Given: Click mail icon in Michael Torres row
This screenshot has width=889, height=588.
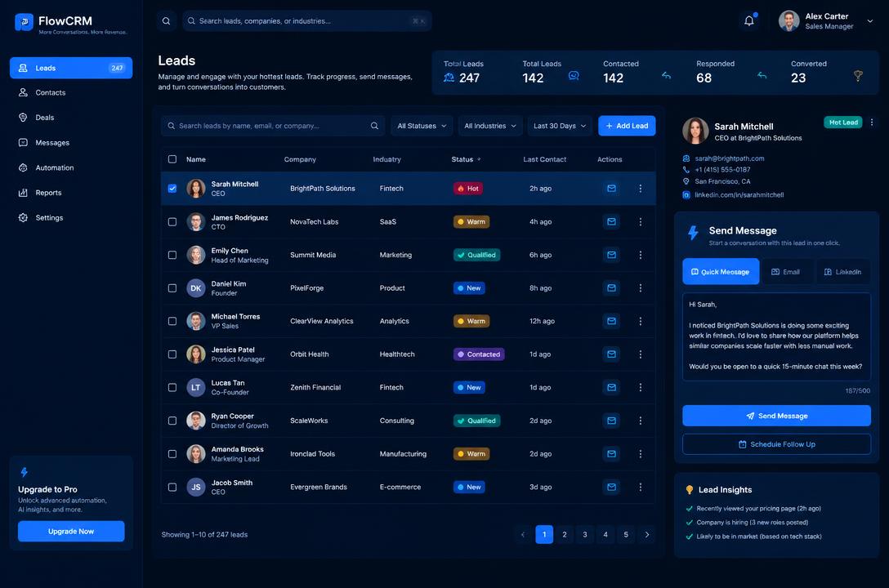Looking at the screenshot, I should (x=611, y=321).
